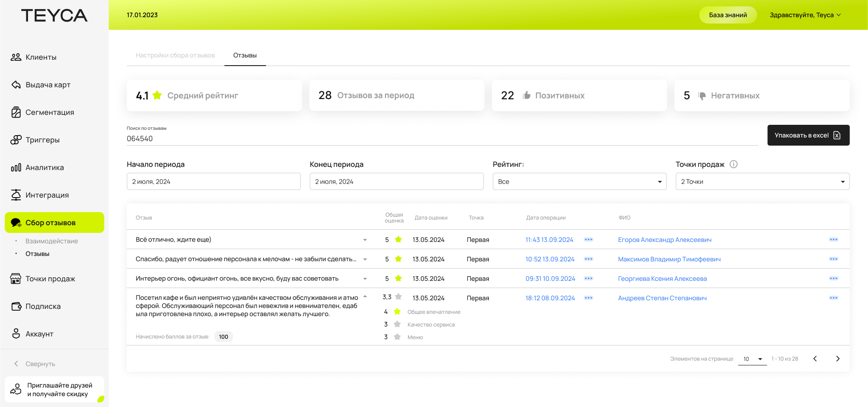Viewport: 868px width, 407px height.
Task: Click the dots icon next to 18:12 08.09.2024
Action: [x=588, y=298]
